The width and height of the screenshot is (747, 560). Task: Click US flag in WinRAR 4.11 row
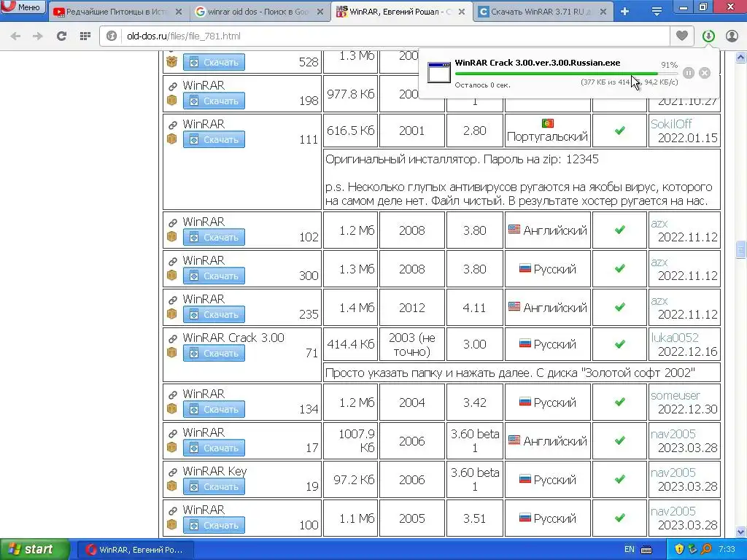(x=514, y=307)
